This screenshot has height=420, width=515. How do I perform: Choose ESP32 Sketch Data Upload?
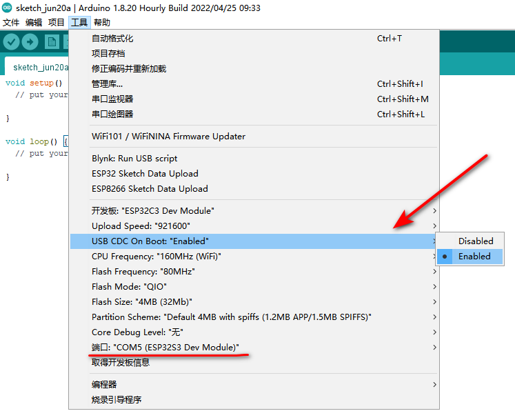pos(254,174)
